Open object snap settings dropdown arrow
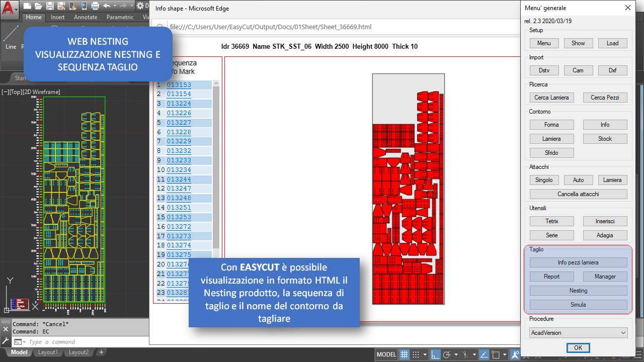This screenshot has height=362, width=644. [x=505, y=354]
